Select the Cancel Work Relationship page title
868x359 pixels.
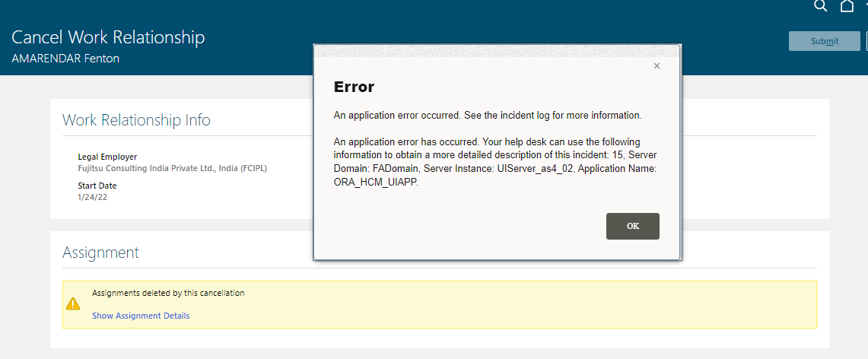click(108, 37)
